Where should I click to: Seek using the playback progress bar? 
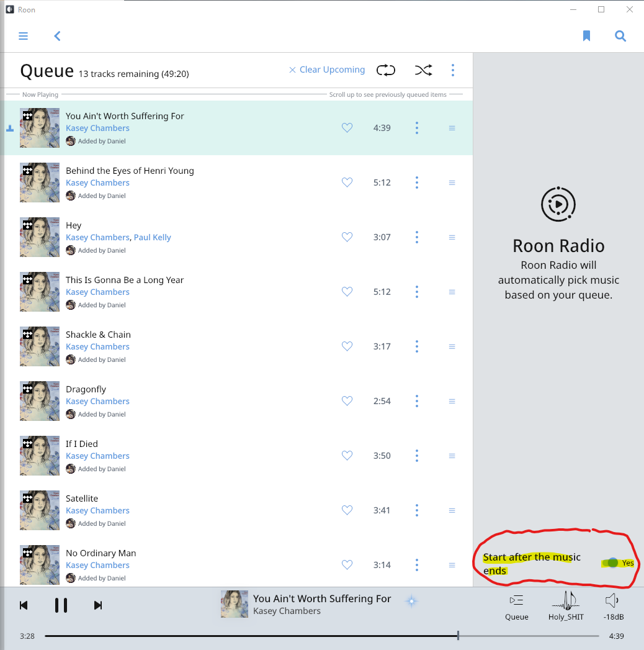coord(322,636)
